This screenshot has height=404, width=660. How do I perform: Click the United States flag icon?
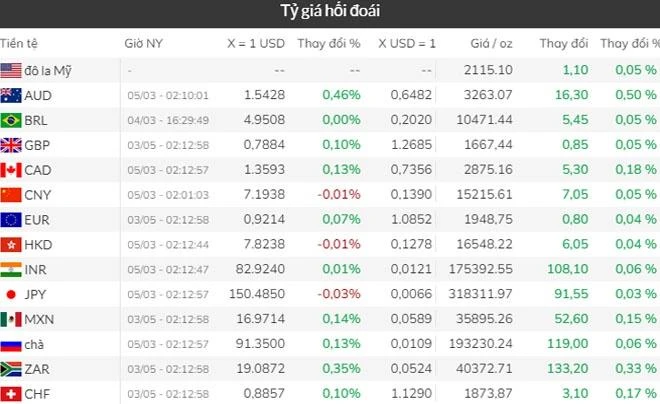tap(11, 70)
